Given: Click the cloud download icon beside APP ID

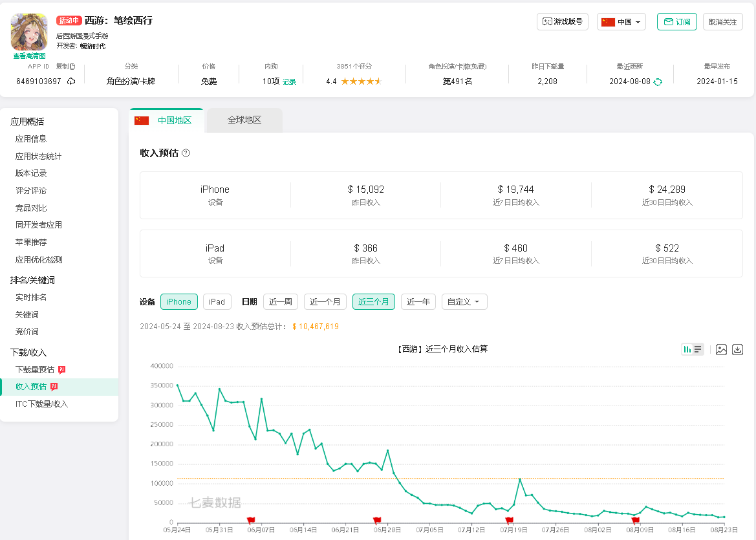Looking at the screenshot, I should (x=71, y=81).
